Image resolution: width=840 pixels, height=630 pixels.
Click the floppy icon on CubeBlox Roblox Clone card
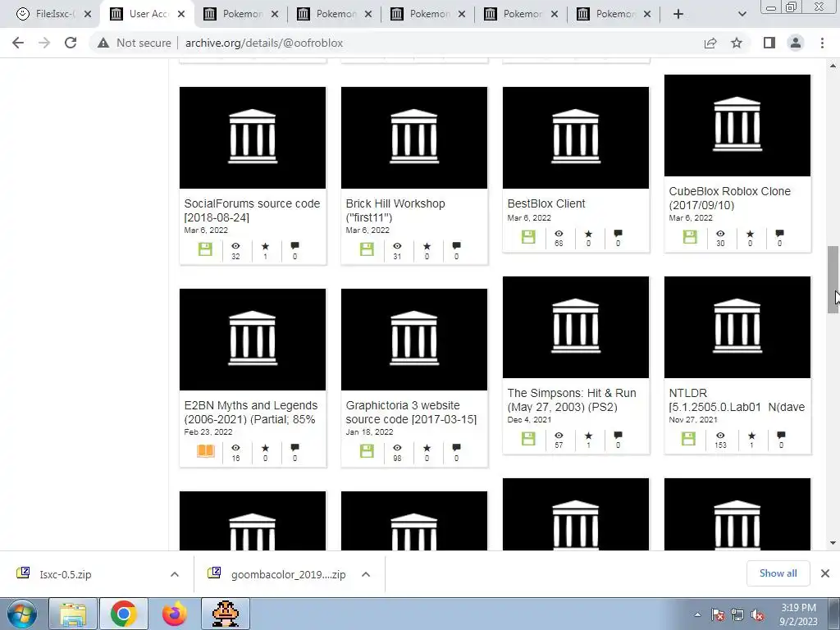[690, 237]
